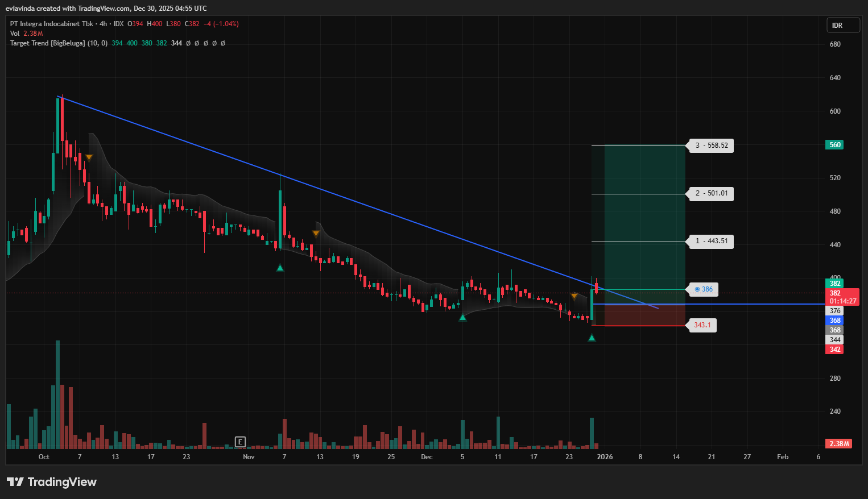The image size is (868, 499).
Task: Click the orange down-triangle signal near Dec 23
Action: (x=574, y=296)
